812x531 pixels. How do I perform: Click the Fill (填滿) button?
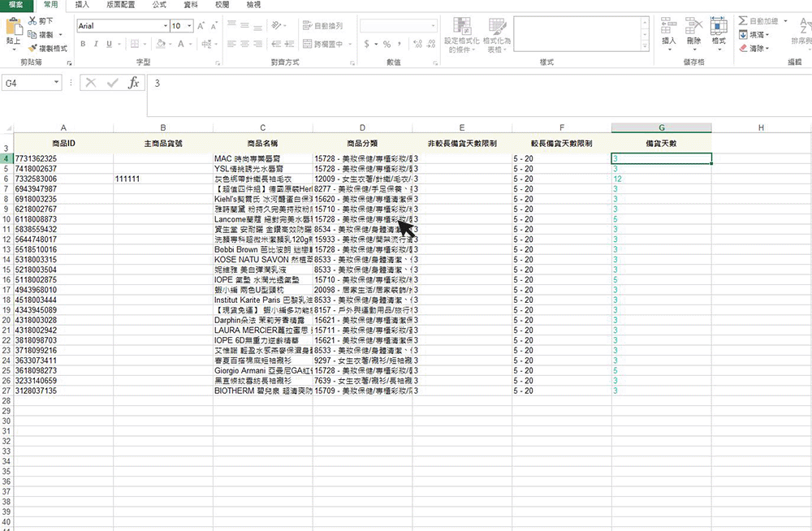tap(754, 35)
